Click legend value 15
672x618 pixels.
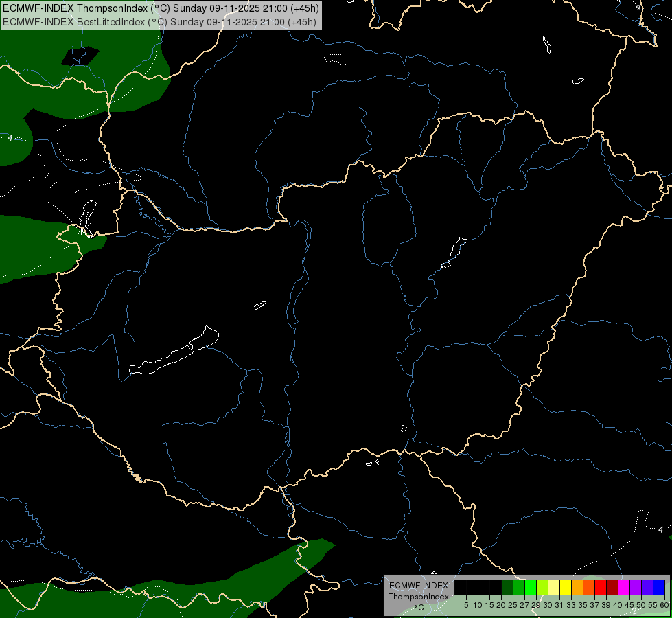(x=490, y=605)
